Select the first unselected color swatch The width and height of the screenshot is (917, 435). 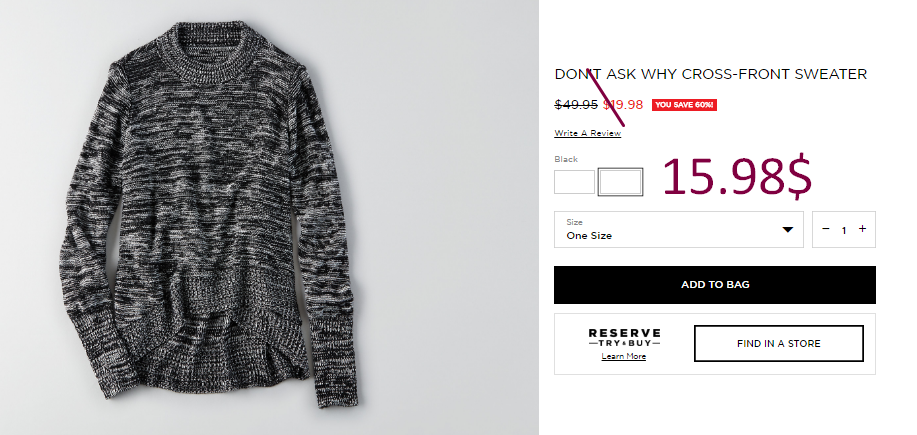pyautogui.click(x=574, y=182)
